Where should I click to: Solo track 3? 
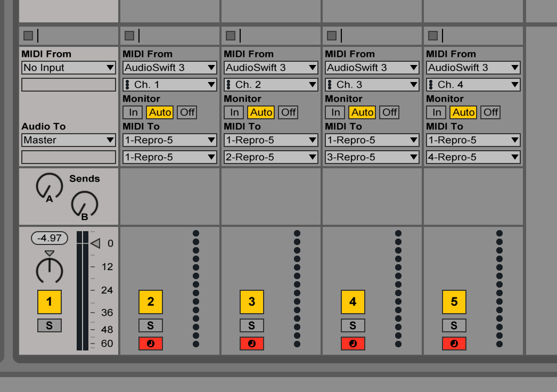click(x=252, y=325)
